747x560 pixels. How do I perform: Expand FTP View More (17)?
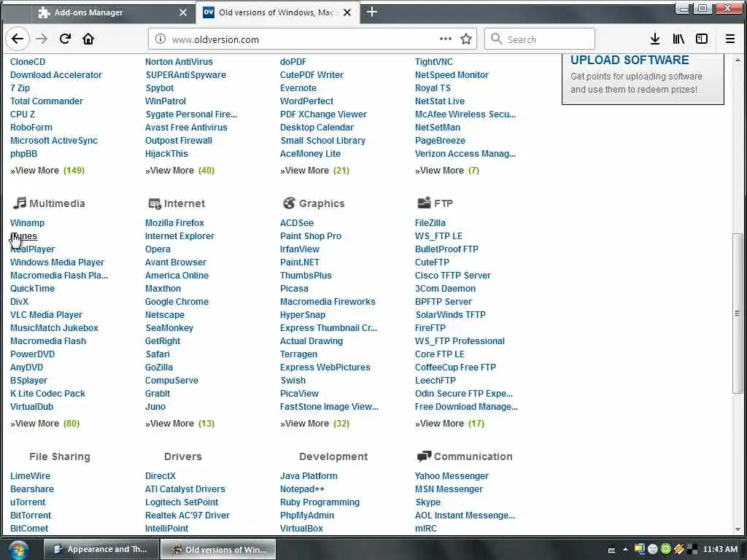pos(449,424)
